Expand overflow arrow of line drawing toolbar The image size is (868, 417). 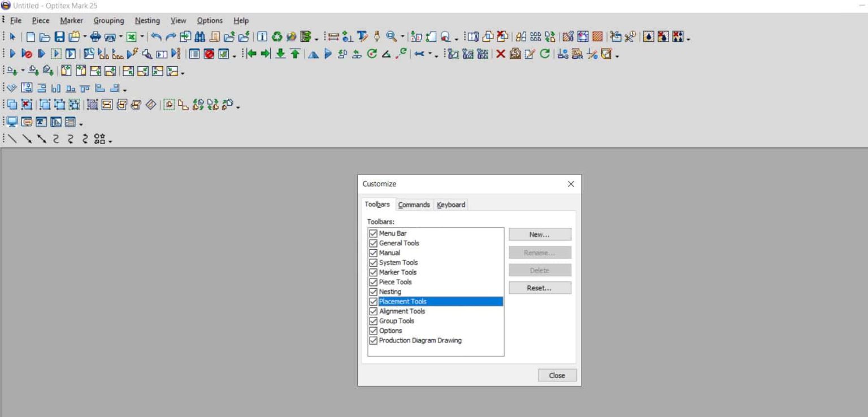point(110,141)
